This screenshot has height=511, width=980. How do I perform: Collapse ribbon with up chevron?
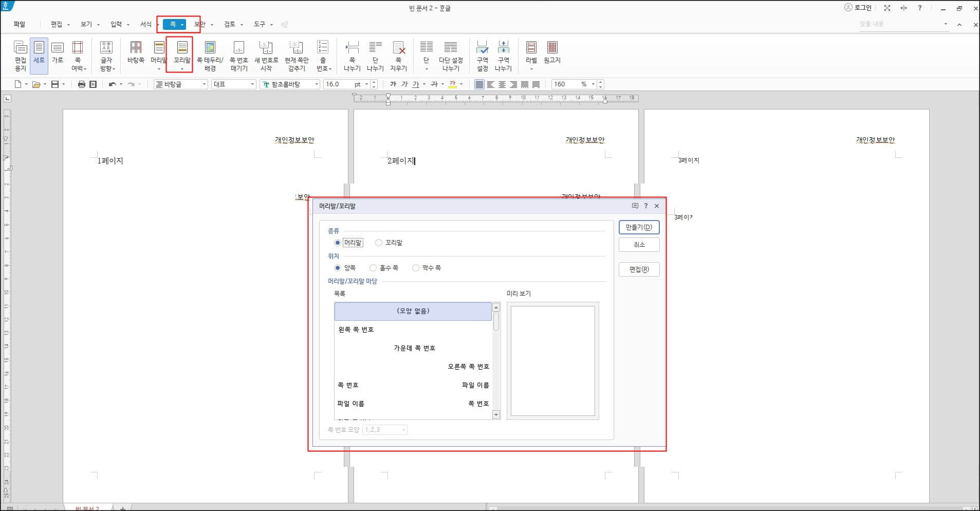tap(959, 24)
